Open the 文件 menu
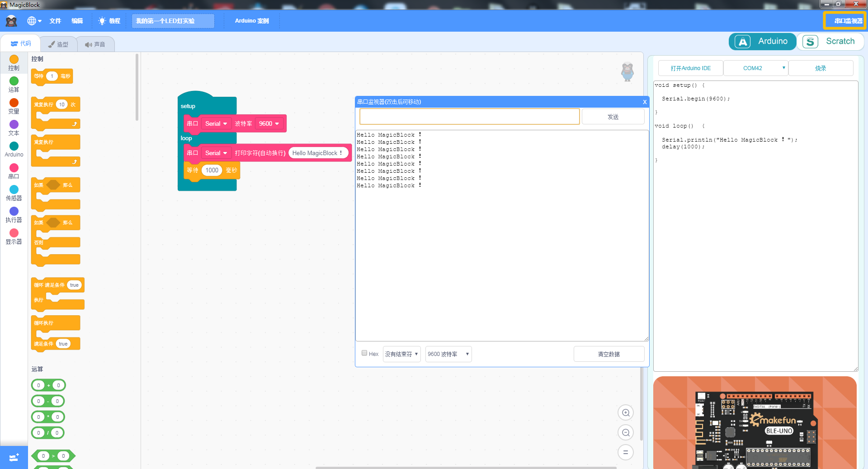This screenshot has height=469, width=868. [x=55, y=21]
